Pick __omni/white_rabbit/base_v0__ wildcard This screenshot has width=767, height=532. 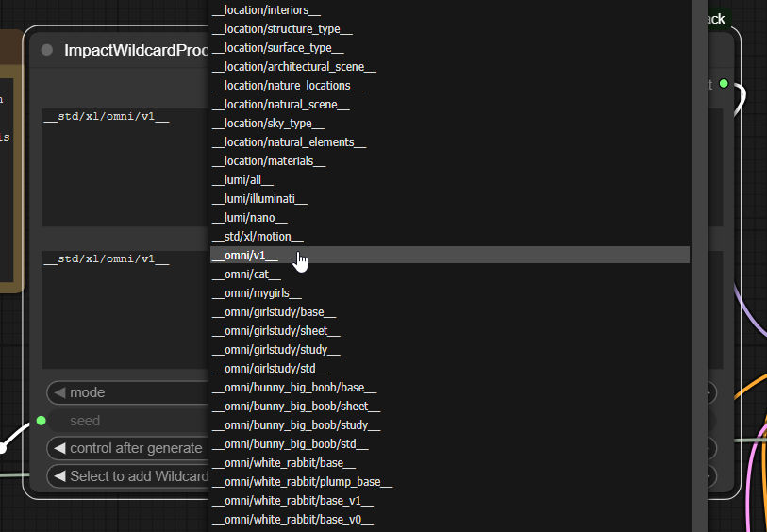click(450, 520)
